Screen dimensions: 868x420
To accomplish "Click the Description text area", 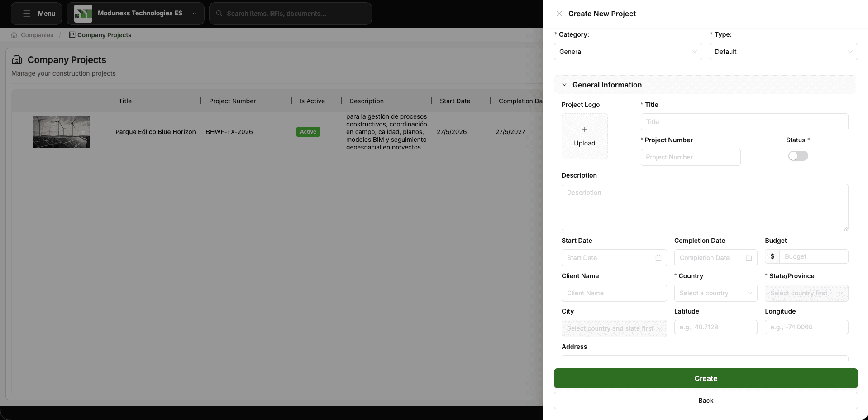I will [705, 208].
